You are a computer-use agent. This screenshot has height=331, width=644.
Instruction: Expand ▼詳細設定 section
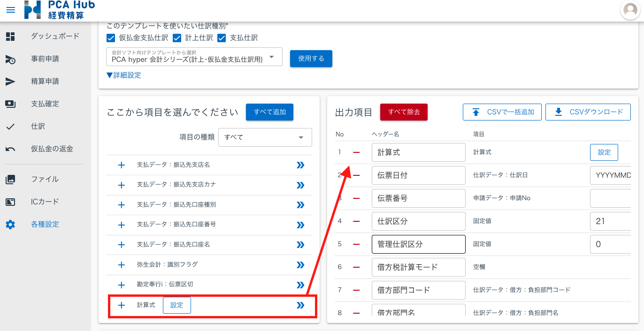click(124, 75)
